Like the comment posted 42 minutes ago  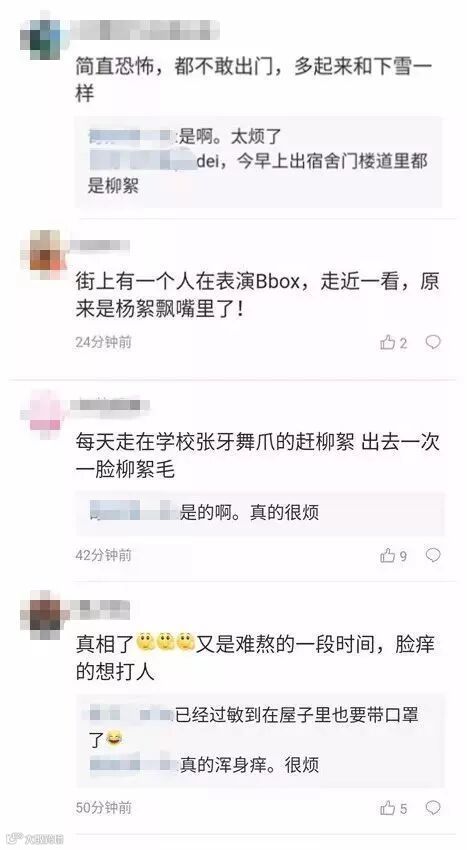click(x=393, y=555)
